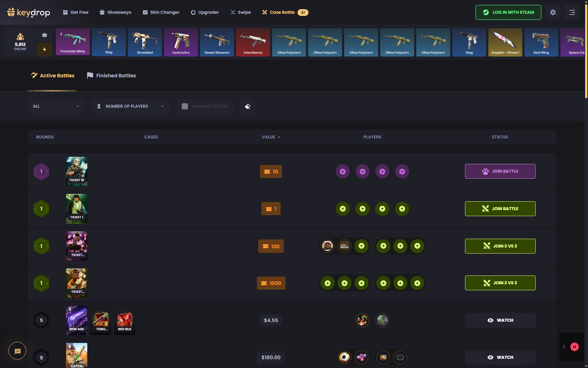
Task: Collapse the side panel with left chevron
Action: (x=564, y=347)
